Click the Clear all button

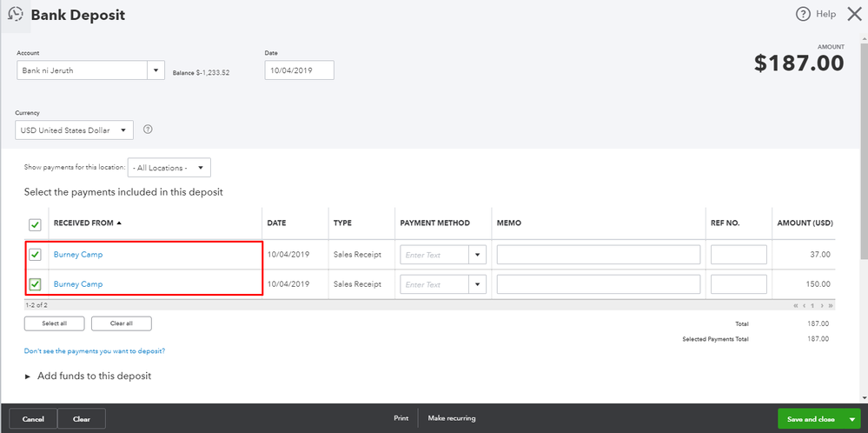coord(122,323)
